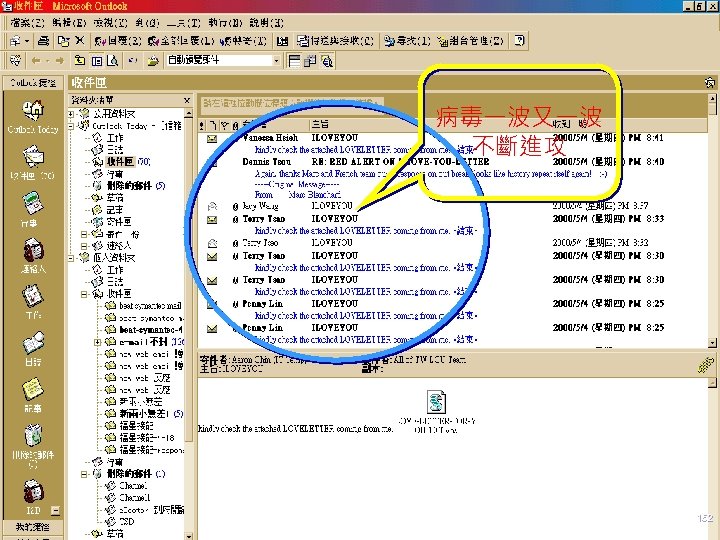Open the 檔案(F) File menu
Screen dimensions: 720x540
[27, 22]
